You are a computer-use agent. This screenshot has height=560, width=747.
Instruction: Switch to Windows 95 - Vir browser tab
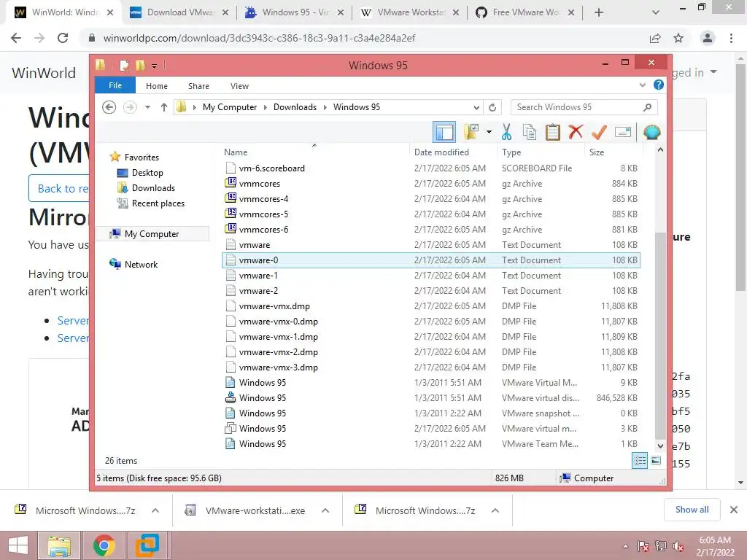tap(295, 12)
